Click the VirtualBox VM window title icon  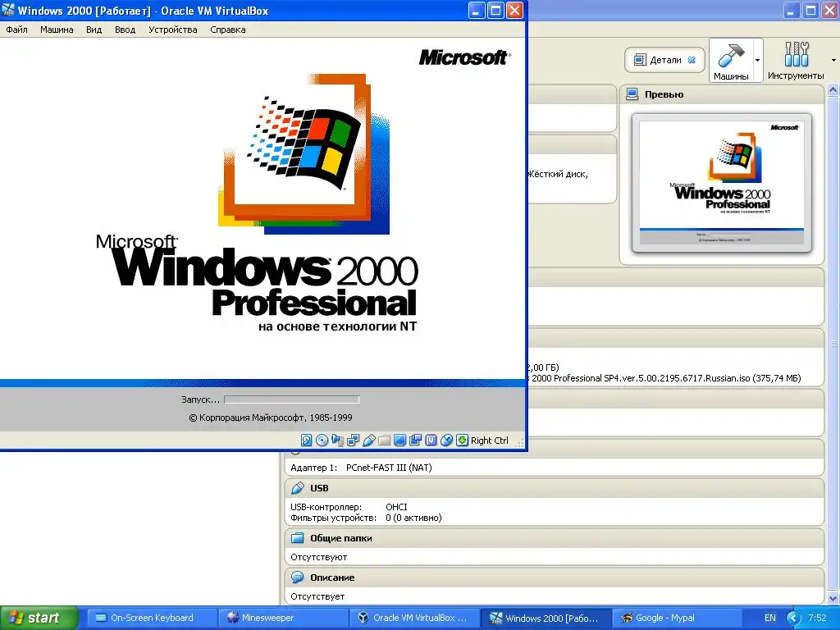pos(8,10)
